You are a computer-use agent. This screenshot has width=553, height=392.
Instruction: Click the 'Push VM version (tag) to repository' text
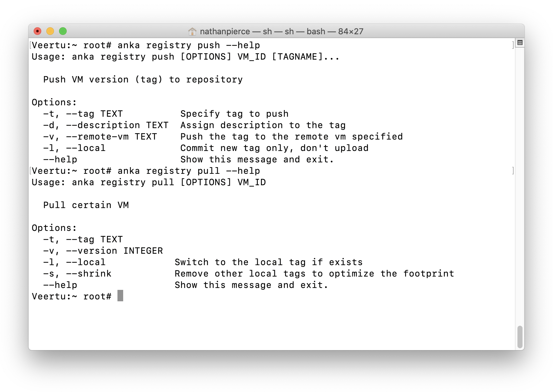point(143,79)
